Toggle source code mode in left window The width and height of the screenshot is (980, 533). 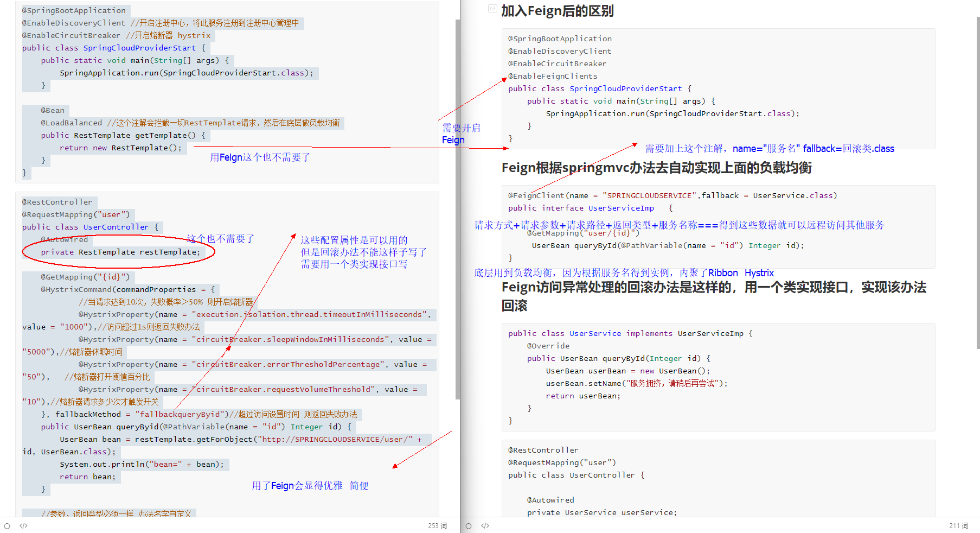(23, 525)
